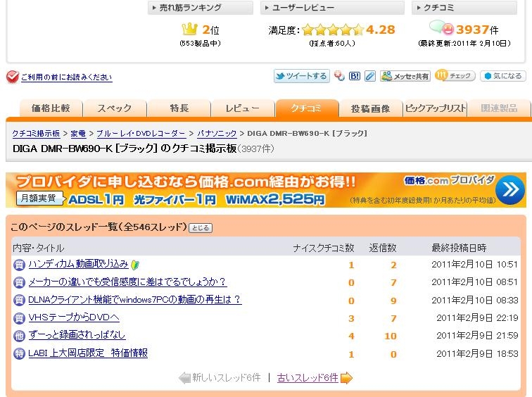Viewport: 532px width, 397px height.
Task: Click question icon beside メーカーの違い thread
Action: point(19,282)
